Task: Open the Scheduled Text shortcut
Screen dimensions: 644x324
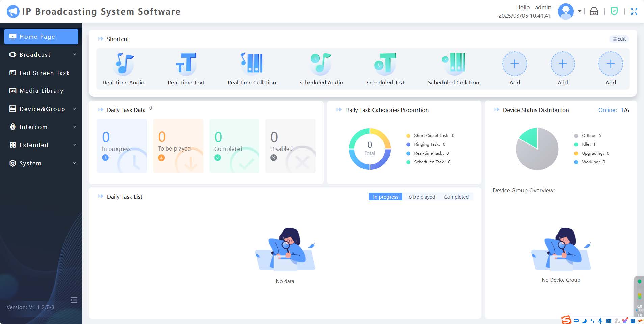Action: (x=385, y=69)
